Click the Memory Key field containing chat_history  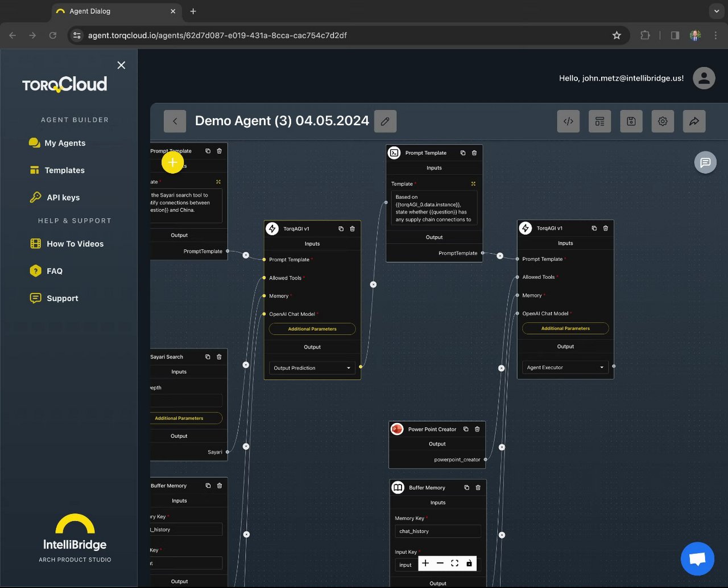click(x=438, y=531)
